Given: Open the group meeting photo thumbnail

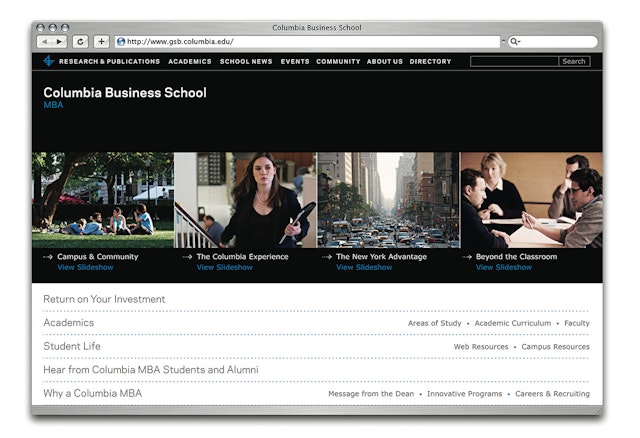Looking at the screenshot, I should pos(532,200).
